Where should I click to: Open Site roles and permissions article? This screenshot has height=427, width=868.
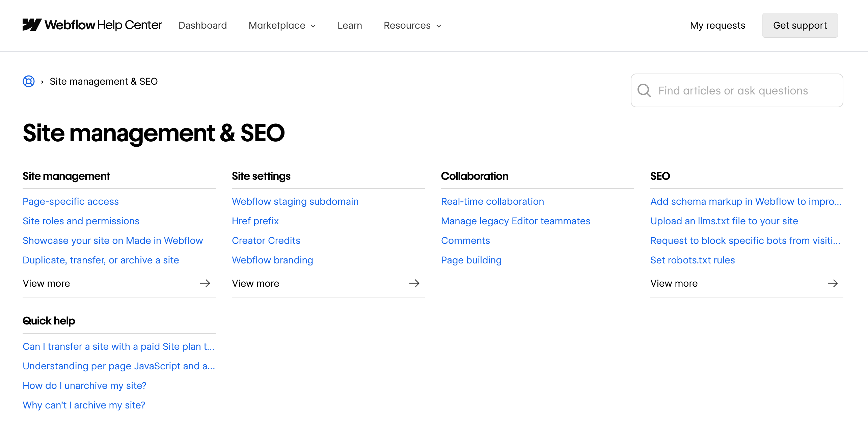coord(81,221)
